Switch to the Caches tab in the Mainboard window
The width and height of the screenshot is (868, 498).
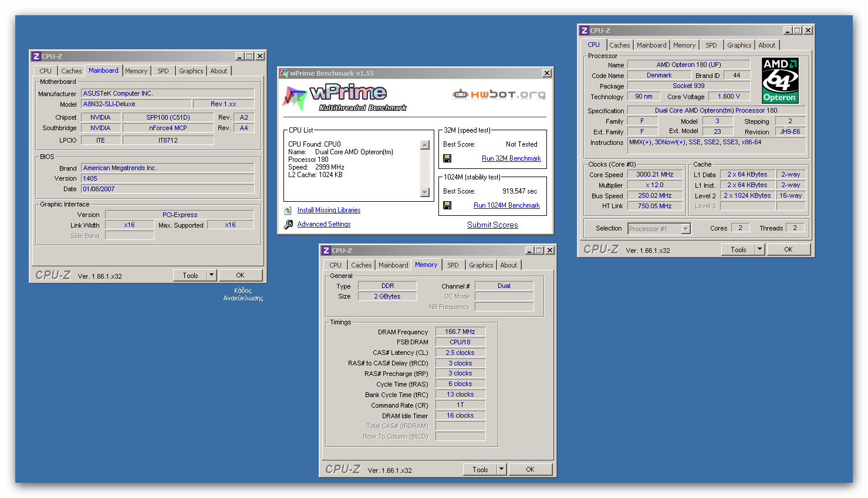(72, 71)
